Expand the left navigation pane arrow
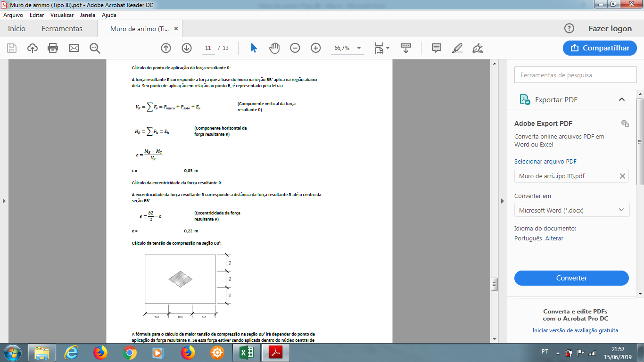This screenshot has height=362, width=644. coord(4,201)
